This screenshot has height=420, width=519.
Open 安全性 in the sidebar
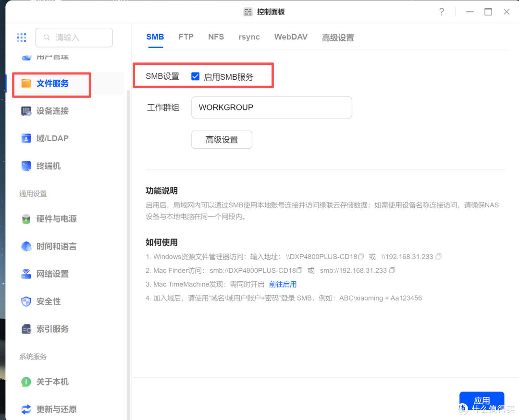(x=49, y=301)
